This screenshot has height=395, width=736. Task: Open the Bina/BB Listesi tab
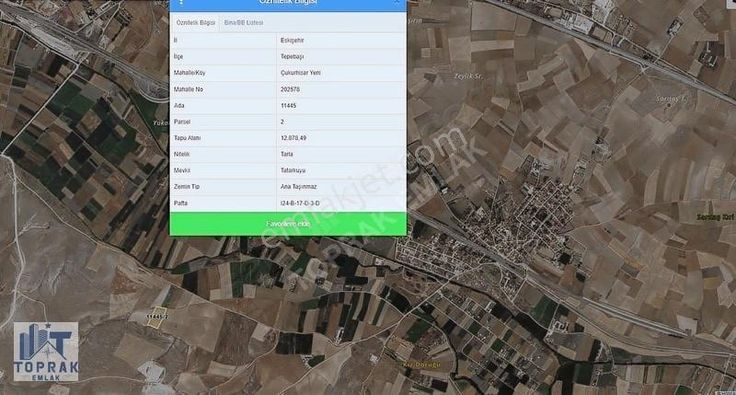[244, 23]
